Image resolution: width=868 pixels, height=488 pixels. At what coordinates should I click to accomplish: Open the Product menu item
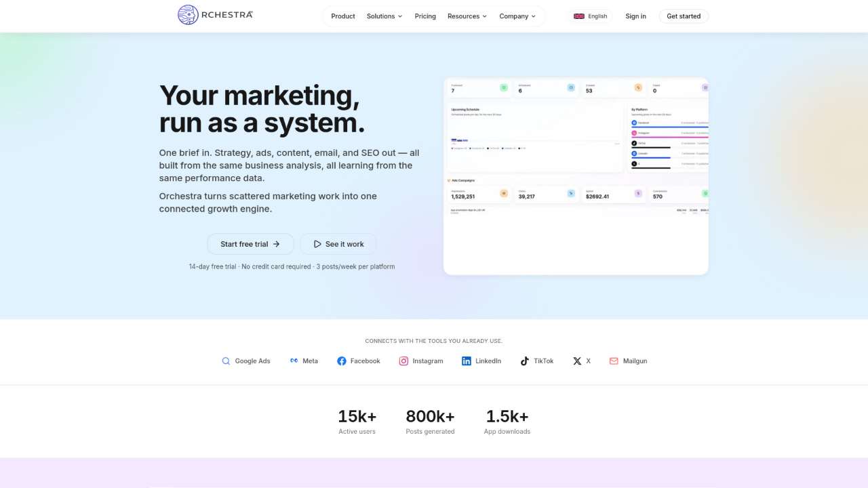342,16
